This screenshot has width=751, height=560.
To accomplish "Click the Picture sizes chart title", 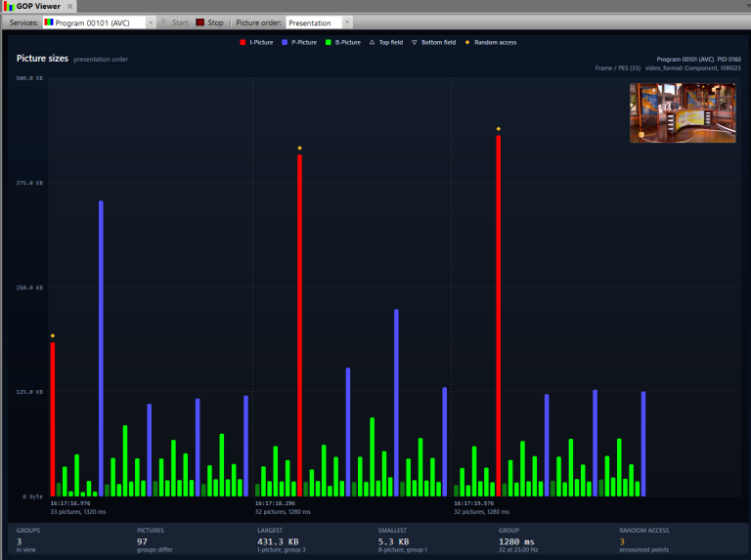I will click(x=42, y=59).
